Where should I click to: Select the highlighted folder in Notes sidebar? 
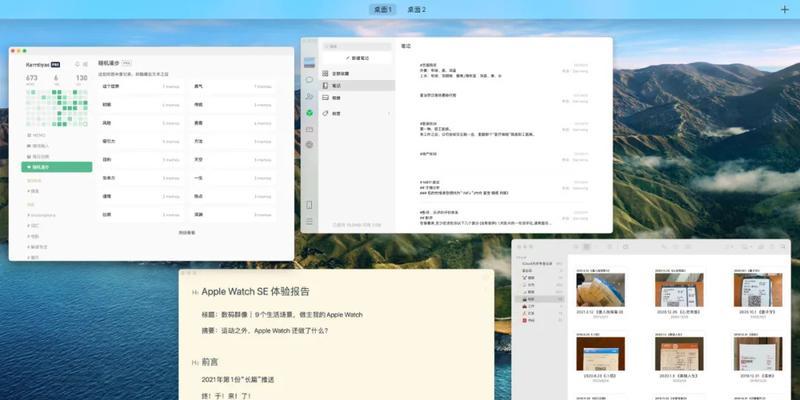pos(540,298)
